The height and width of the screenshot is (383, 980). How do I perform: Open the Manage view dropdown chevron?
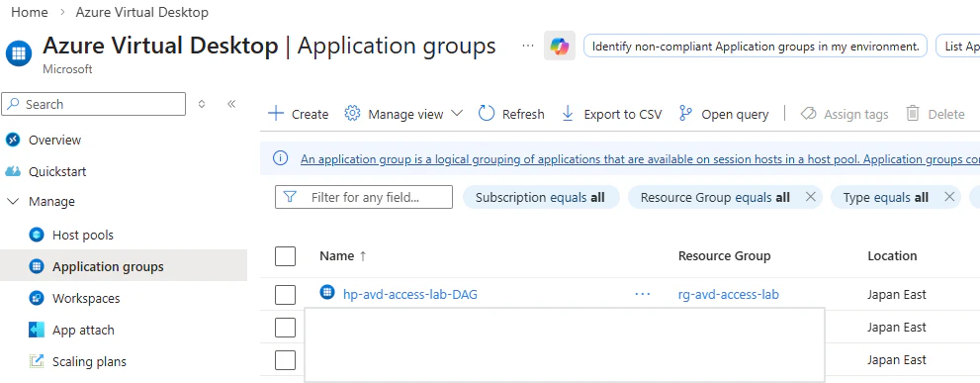click(457, 113)
